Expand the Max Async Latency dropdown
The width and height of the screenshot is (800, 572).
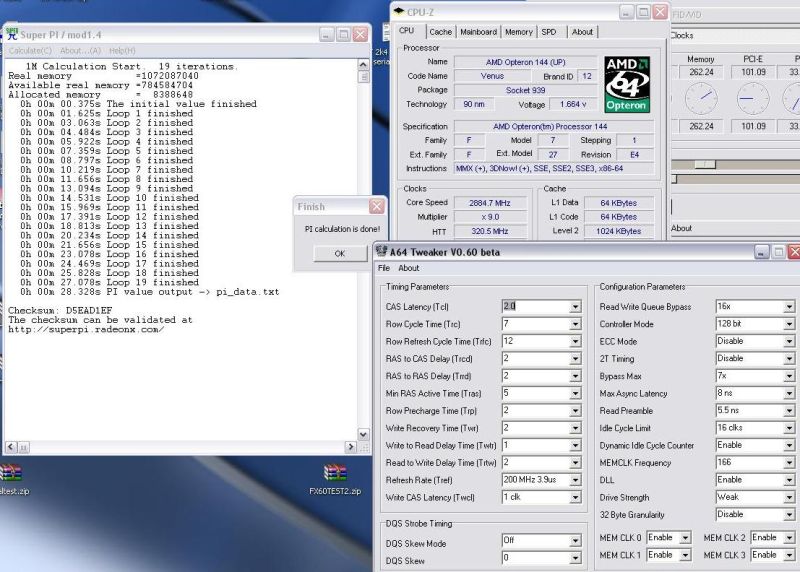[789, 393]
